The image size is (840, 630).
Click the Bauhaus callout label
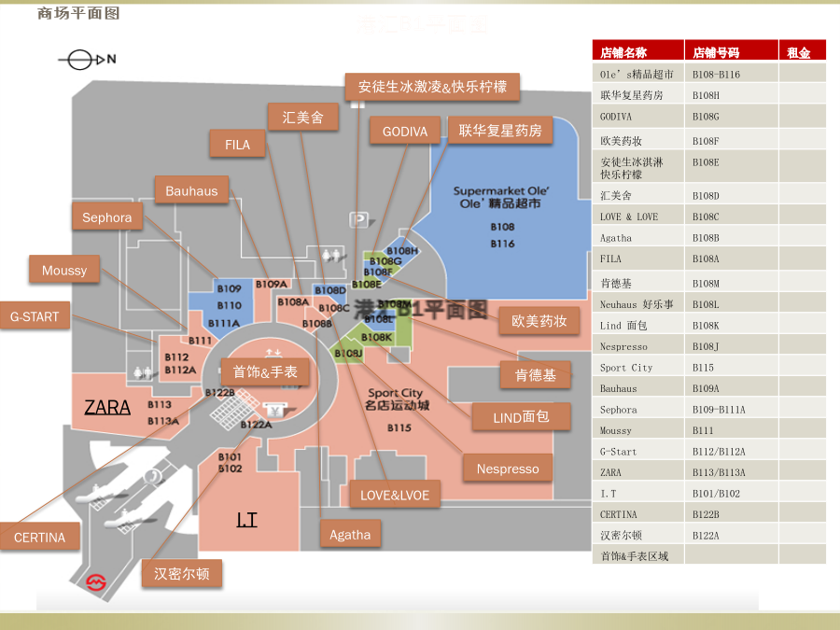pos(191,190)
